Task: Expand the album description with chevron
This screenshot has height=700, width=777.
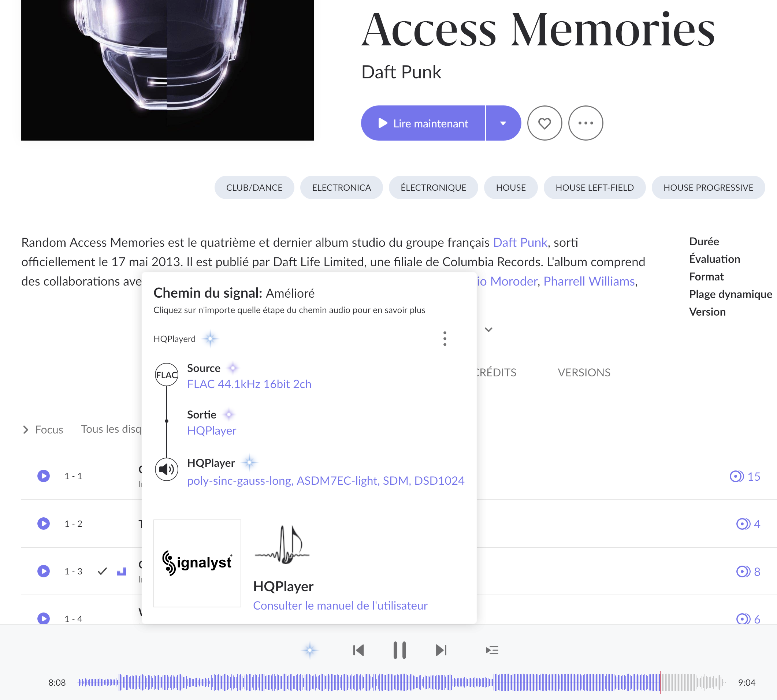Action: click(488, 329)
